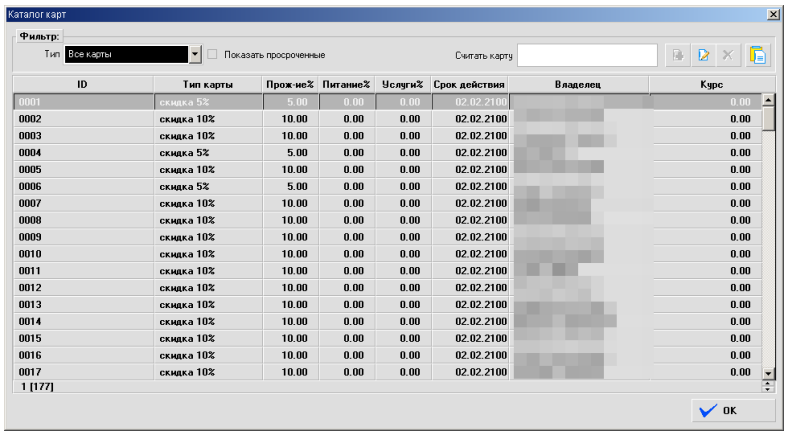Click the 'Владелец' column header
Image resolution: width=791 pixels, height=433 pixels.
coord(578,85)
